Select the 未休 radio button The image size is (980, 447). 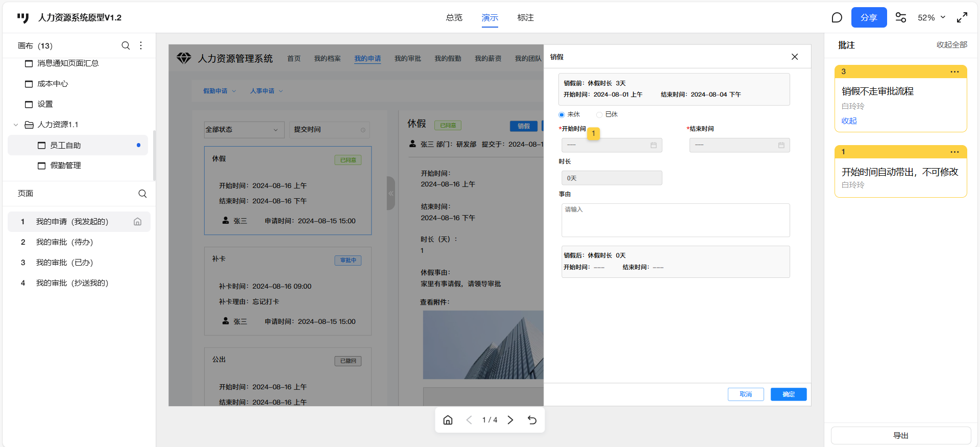[561, 115]
